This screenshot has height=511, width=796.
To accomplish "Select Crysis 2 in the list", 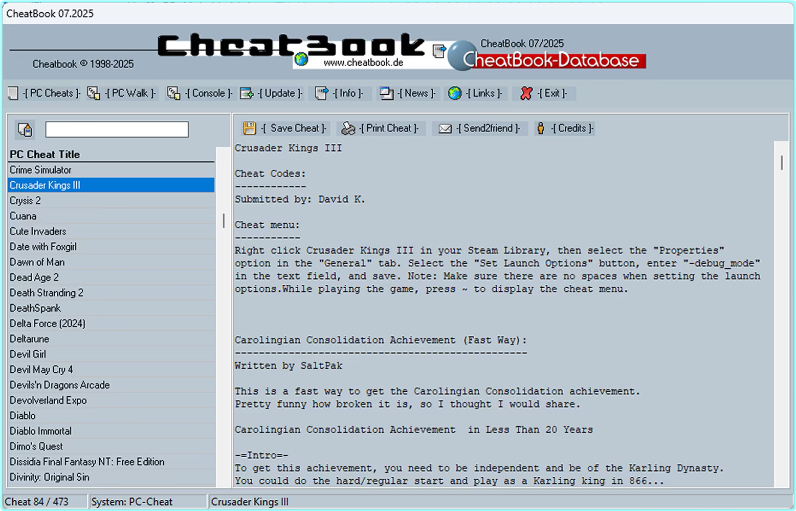I will tap(112, 200).
